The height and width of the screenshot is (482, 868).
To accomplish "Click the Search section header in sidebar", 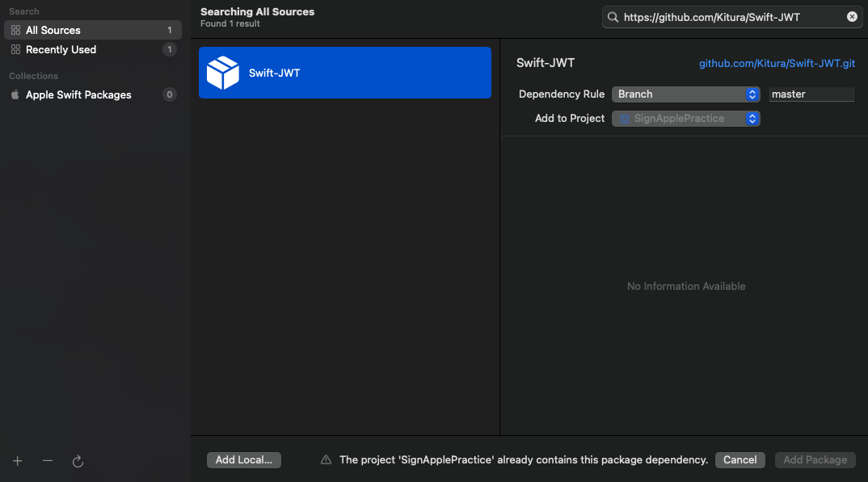I will pyautogui.click(x=23, y=11).
